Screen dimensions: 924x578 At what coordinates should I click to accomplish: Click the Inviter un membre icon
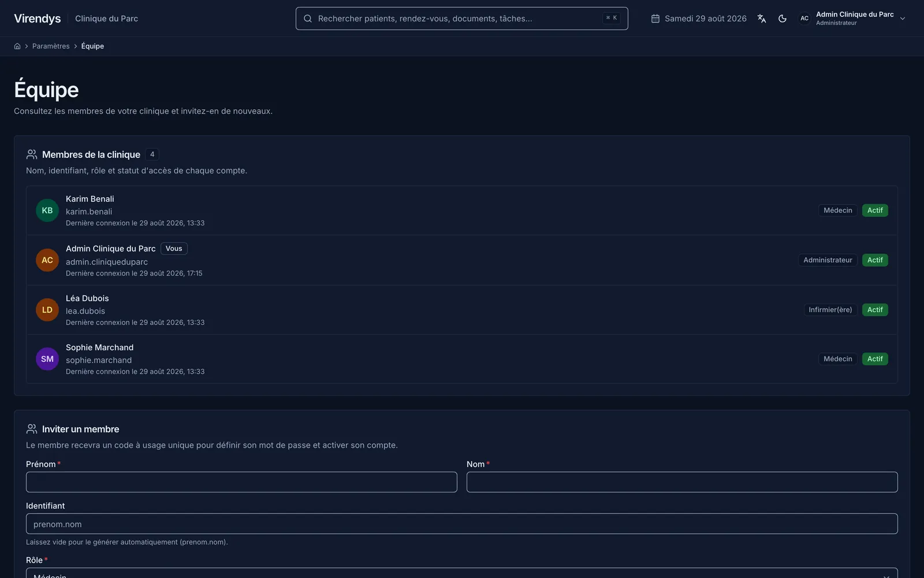click(x=32, y=429)
